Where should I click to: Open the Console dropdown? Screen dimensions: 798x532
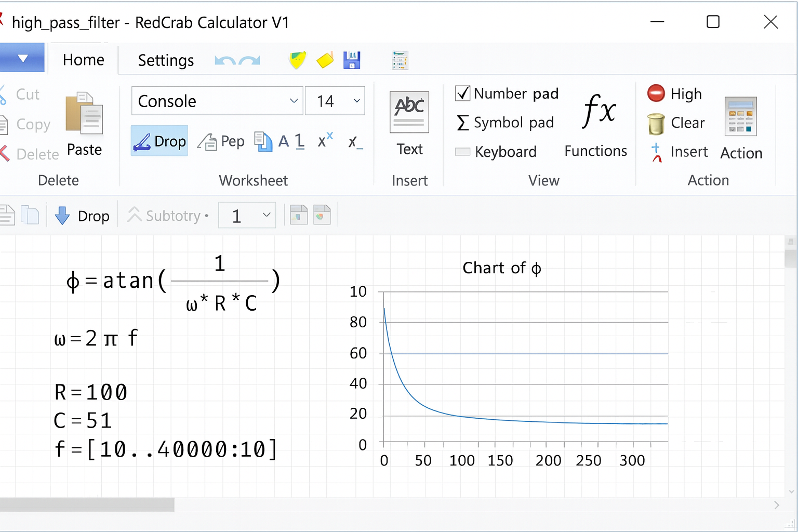tap(294, 101)
